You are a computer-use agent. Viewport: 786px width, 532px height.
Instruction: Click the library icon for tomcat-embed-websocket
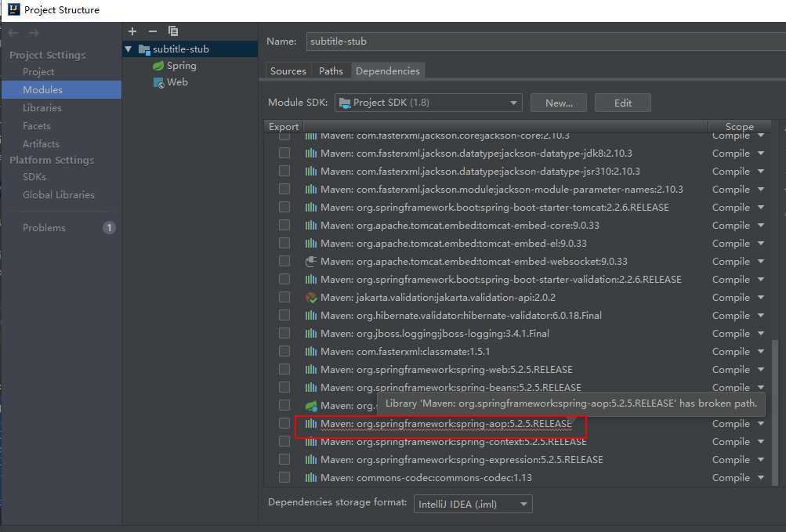click(311, 262)
